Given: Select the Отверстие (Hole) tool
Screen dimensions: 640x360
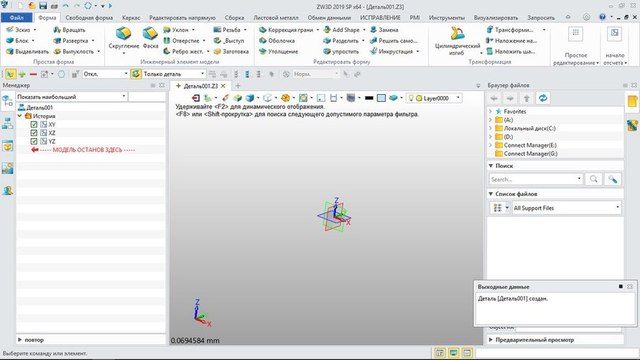Looking at the screenshot, I should (x=181, y=41).
